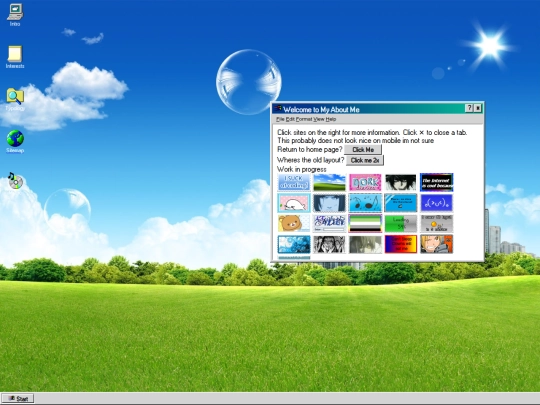The height and width of the screenshot is (405, 540).
Task: Open the music CD desktop icon
Action: tap(15, 181)
